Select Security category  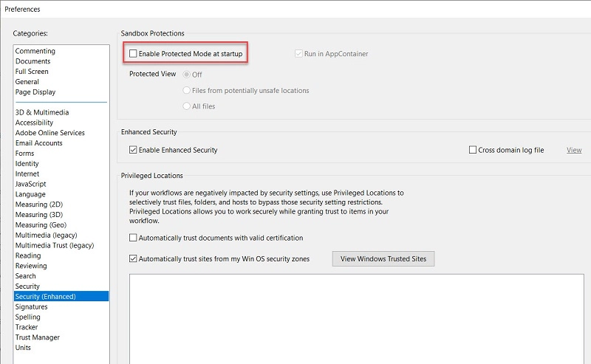(27, 286)
